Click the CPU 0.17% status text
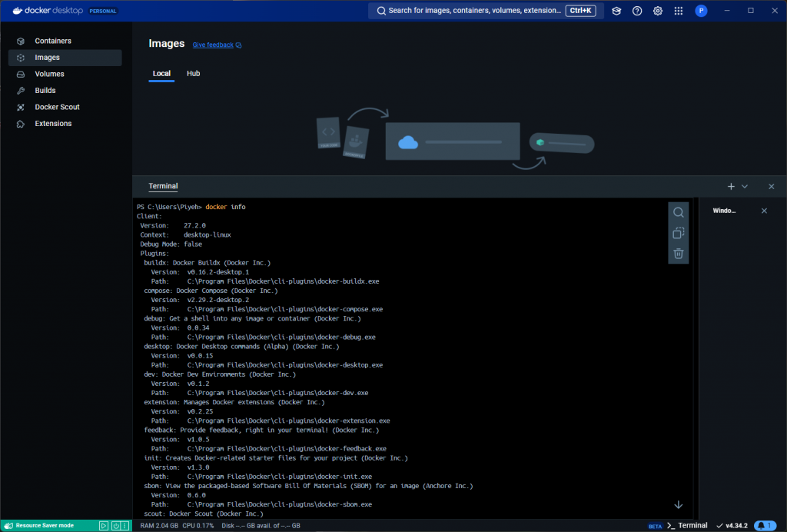The height and width of the screenshot is (532, 787). coord(198,526)
